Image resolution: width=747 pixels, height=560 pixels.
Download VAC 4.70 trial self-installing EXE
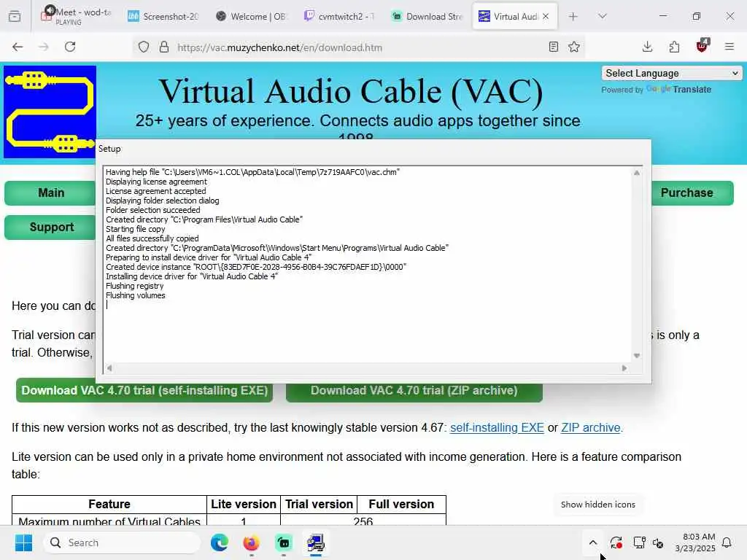[144, 392]
